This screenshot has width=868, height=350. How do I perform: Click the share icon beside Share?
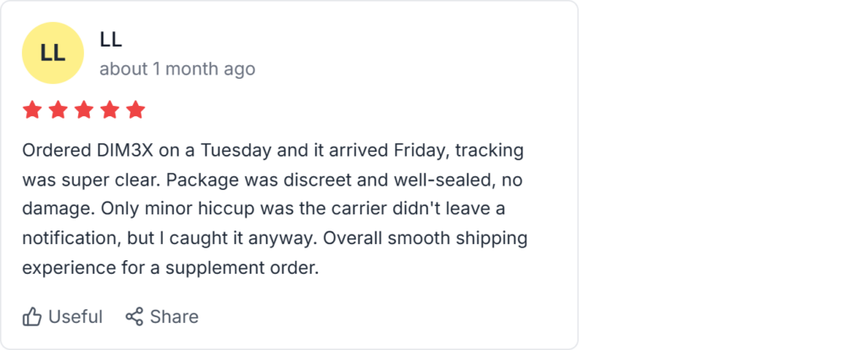coord(134,317)
